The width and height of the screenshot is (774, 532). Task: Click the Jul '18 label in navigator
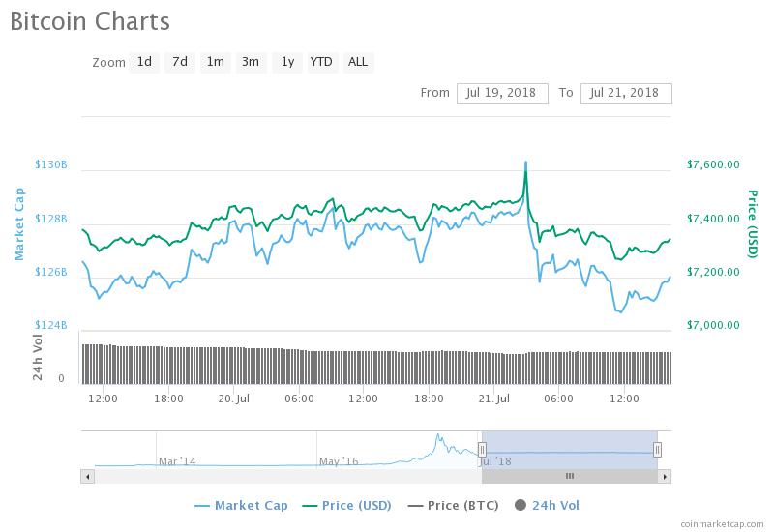(x=495, y=461)
